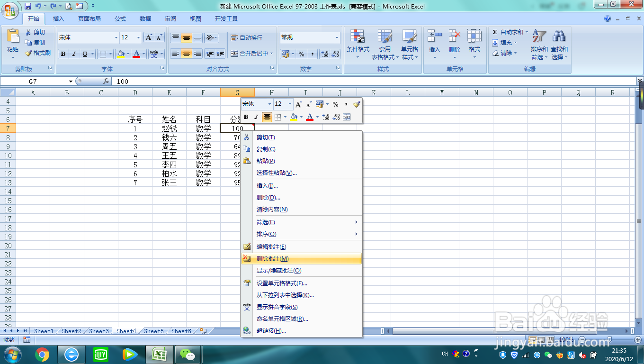Click mini toolbar Merge and Center icon

(347, 117)
